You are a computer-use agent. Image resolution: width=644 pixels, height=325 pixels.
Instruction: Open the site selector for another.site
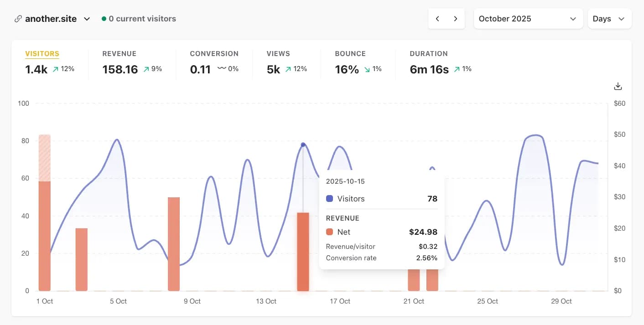[x=87, y=19]
